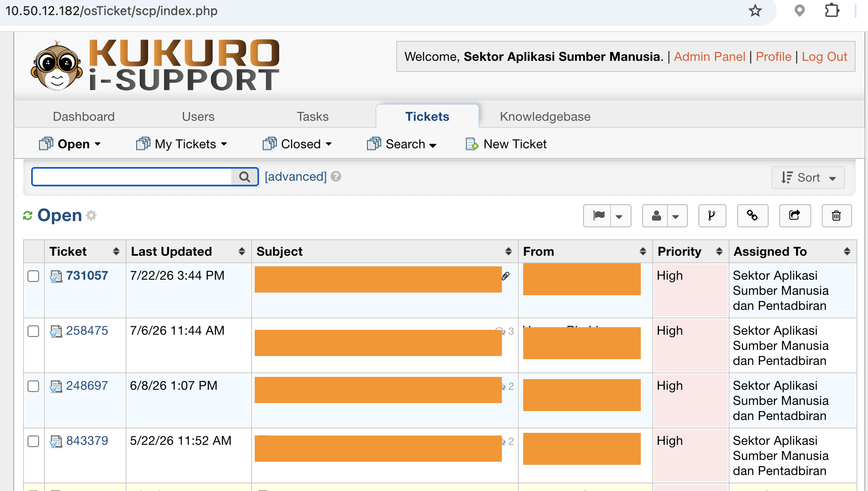
Task: Sort by the Assigned To column
Action: point(793,251)
